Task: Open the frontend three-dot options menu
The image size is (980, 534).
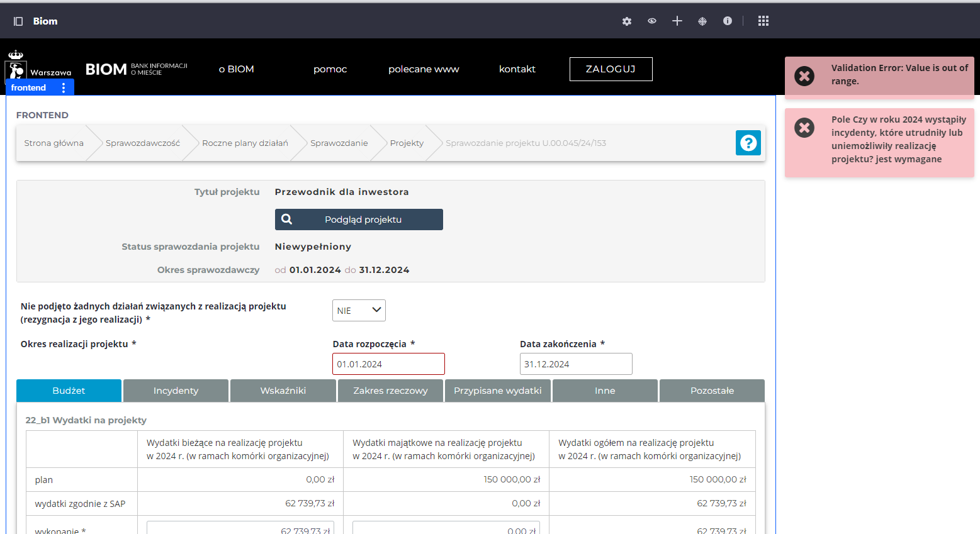Action: coord(64,88)
